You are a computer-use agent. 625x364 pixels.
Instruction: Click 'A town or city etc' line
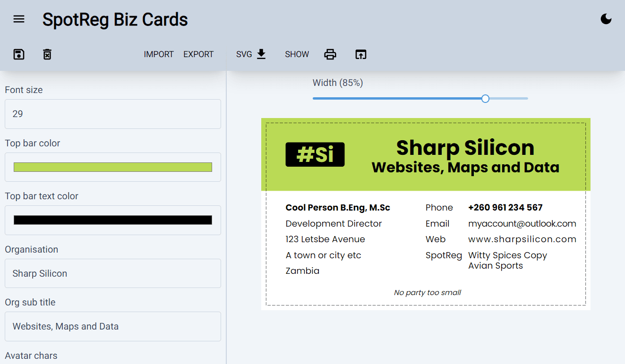coord(323,255)
